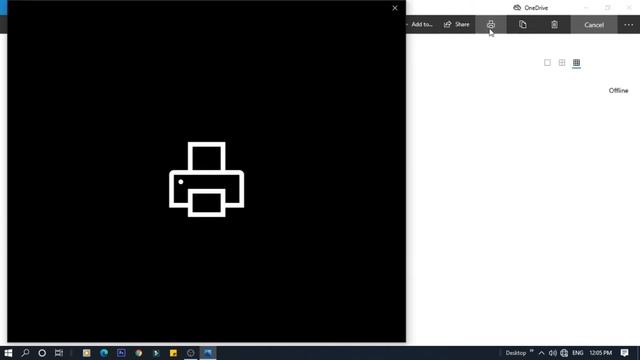The image size is (640, 360).
Task: Switch to the large single-tile view
Action: pos(547,62)
